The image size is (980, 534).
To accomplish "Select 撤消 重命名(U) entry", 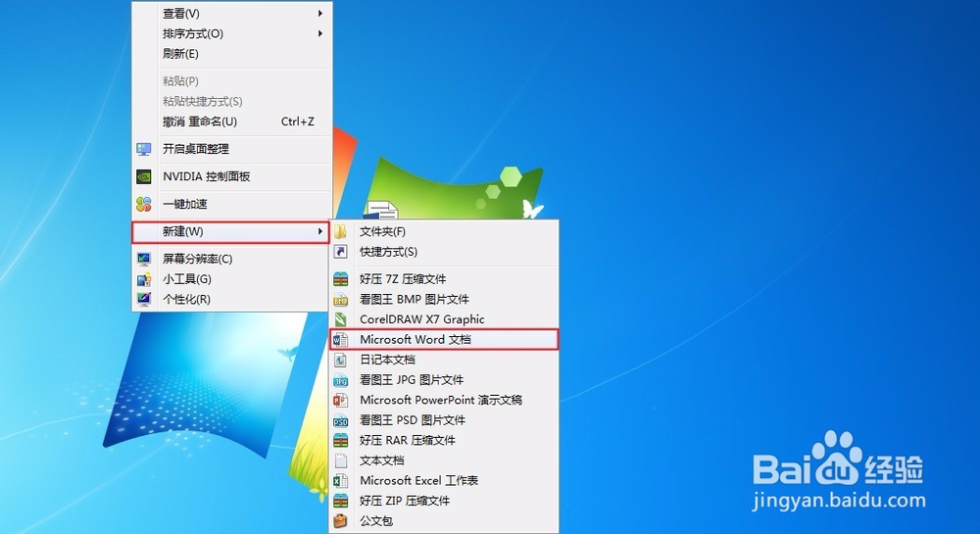I will click(231, 121).
